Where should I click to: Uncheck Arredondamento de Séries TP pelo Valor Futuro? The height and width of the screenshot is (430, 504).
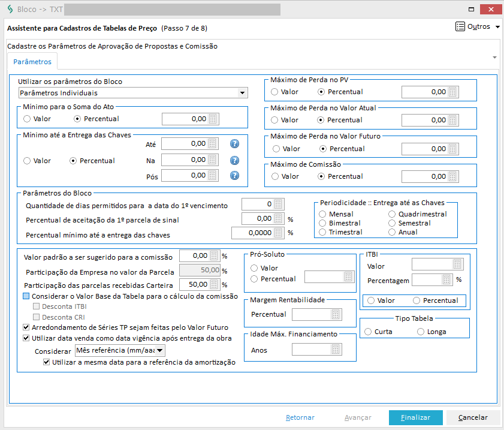[26, 327]
